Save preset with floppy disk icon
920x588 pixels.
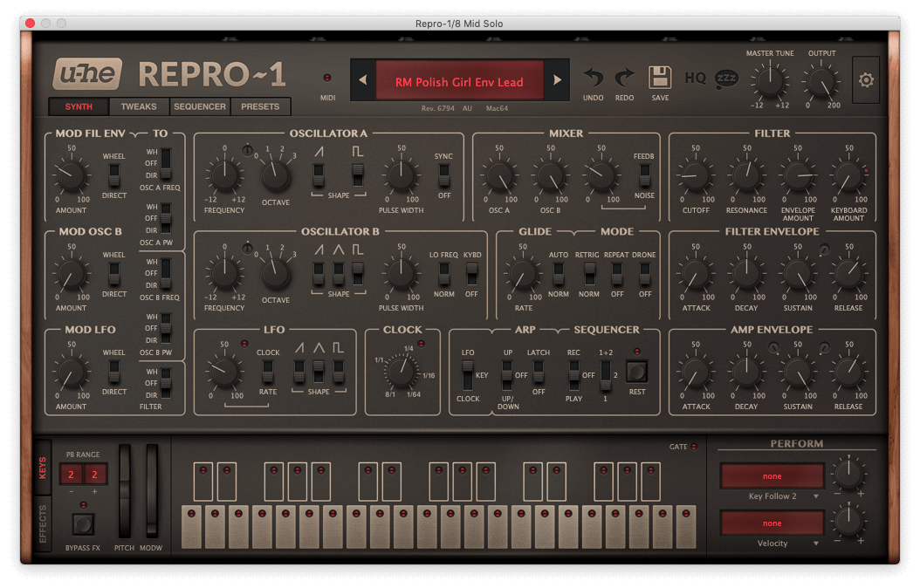point(660,78)
